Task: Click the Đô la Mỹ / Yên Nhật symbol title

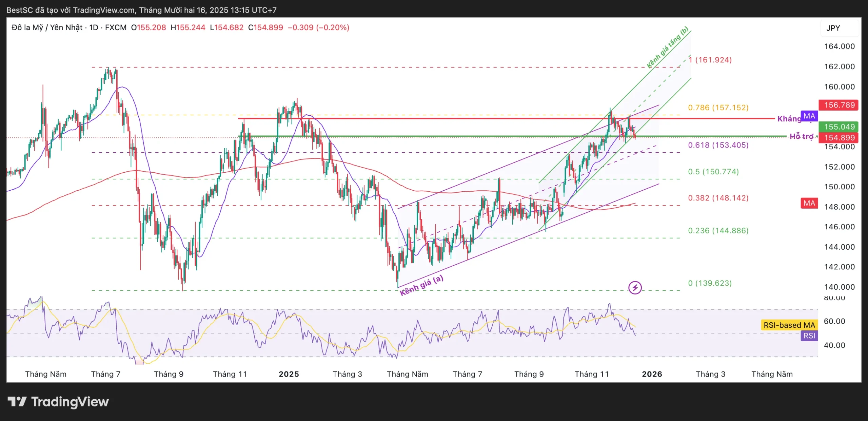Action: [47, 27]
